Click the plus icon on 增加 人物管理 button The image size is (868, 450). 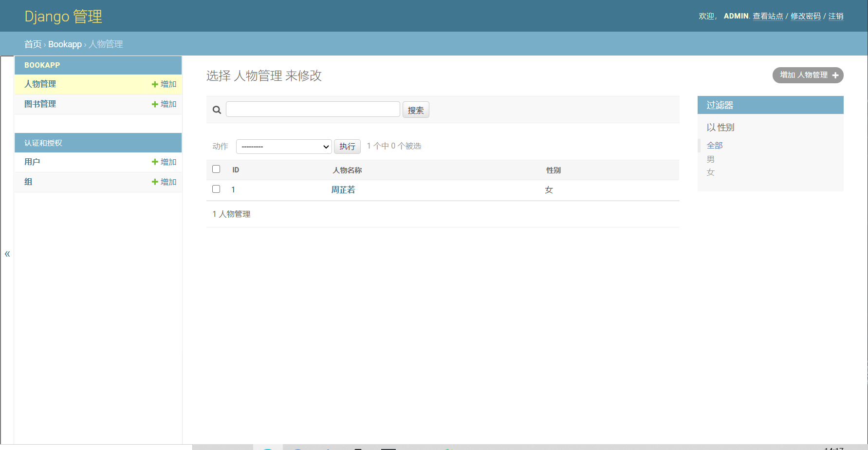point(835,75)
